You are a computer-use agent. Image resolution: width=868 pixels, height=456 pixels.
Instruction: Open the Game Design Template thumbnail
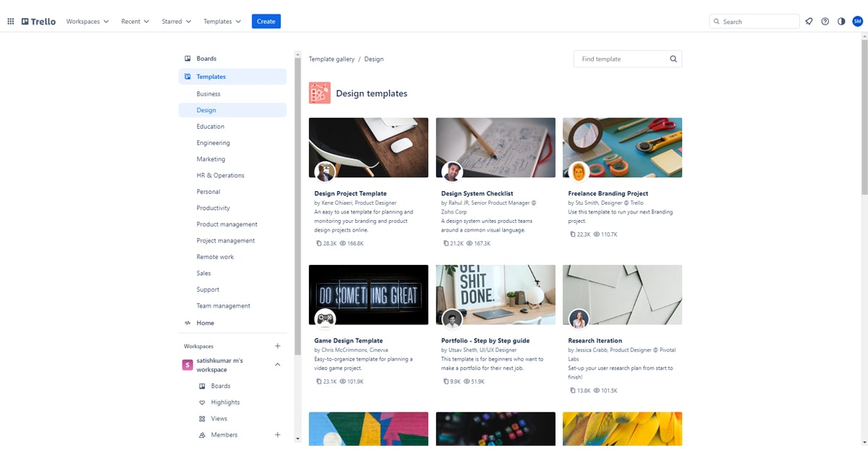[x=368, y=295]
